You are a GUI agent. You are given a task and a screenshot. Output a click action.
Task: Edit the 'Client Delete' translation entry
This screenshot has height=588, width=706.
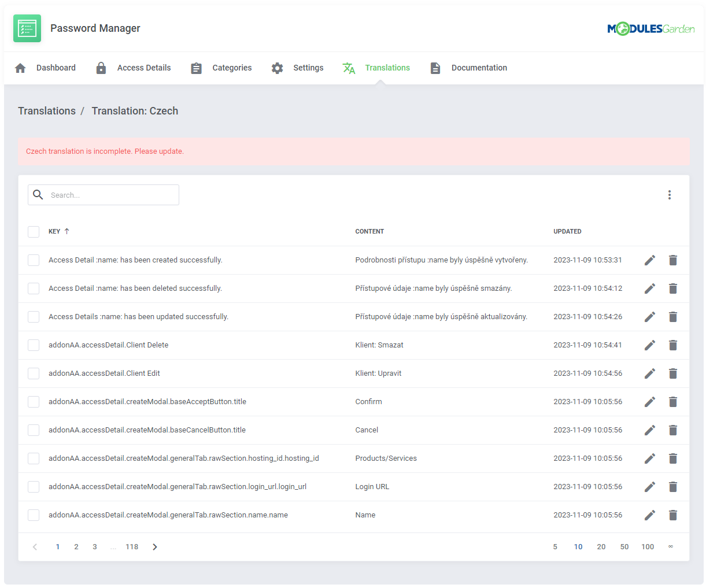(x=650, y=345)
